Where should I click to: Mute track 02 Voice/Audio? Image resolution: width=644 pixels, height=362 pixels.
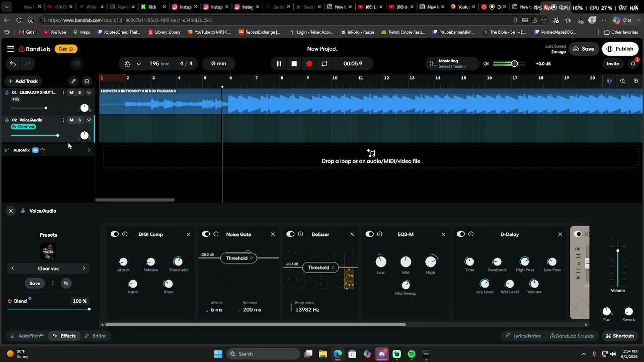point(71,120)
